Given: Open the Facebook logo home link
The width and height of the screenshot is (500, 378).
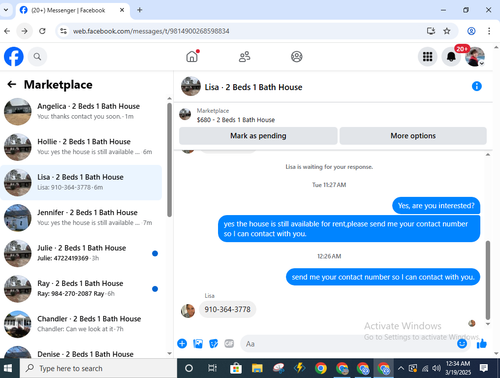Looking at the screenshot, I should [14, 56].
